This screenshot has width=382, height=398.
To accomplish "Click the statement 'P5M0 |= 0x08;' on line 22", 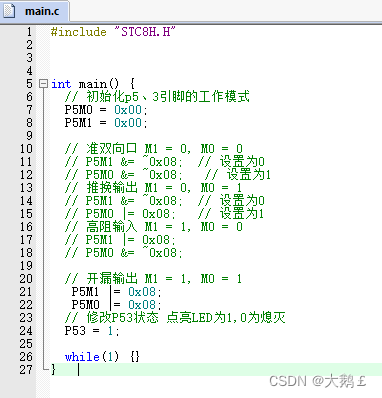I will pos(117,305).
